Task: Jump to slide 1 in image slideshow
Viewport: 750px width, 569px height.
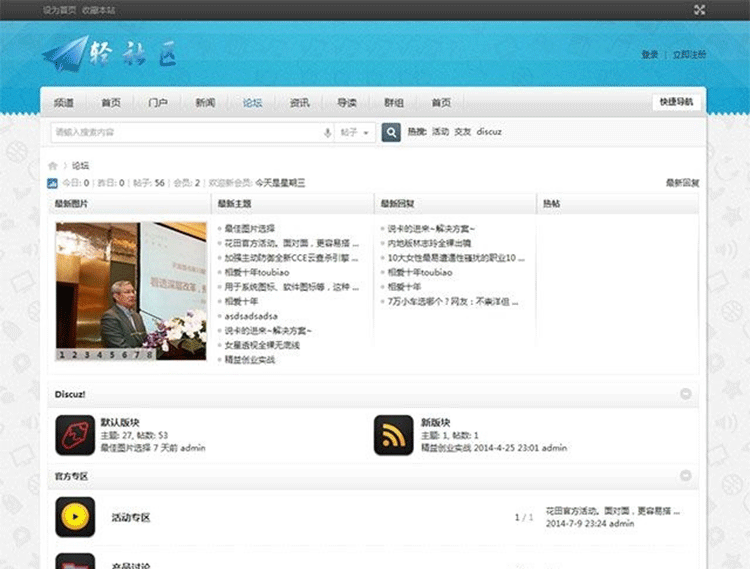Action: tap(62, 355)
